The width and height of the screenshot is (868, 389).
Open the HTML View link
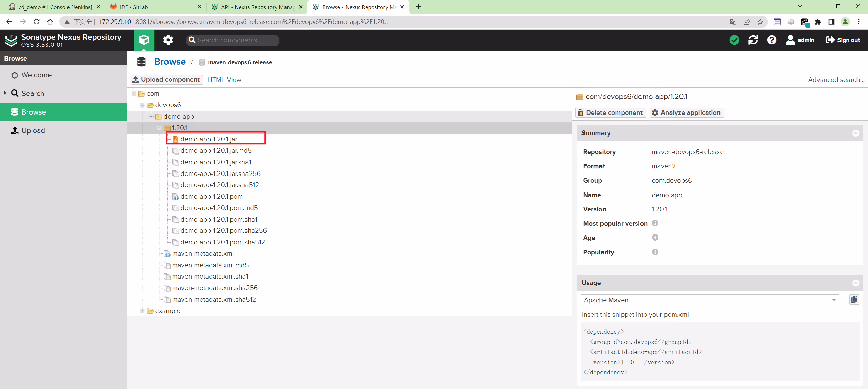[224, 80]
